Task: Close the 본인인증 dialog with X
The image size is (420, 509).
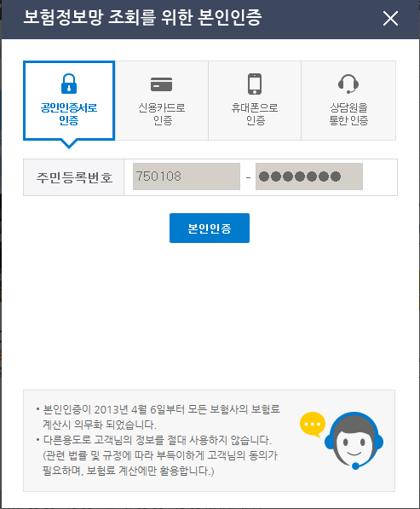Action: (390, 18)
